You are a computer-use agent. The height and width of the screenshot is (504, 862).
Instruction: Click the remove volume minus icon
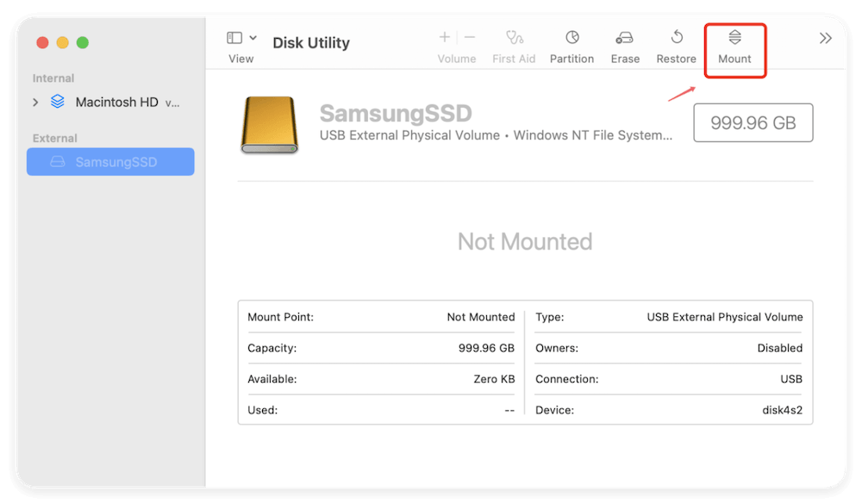point(470,37)
